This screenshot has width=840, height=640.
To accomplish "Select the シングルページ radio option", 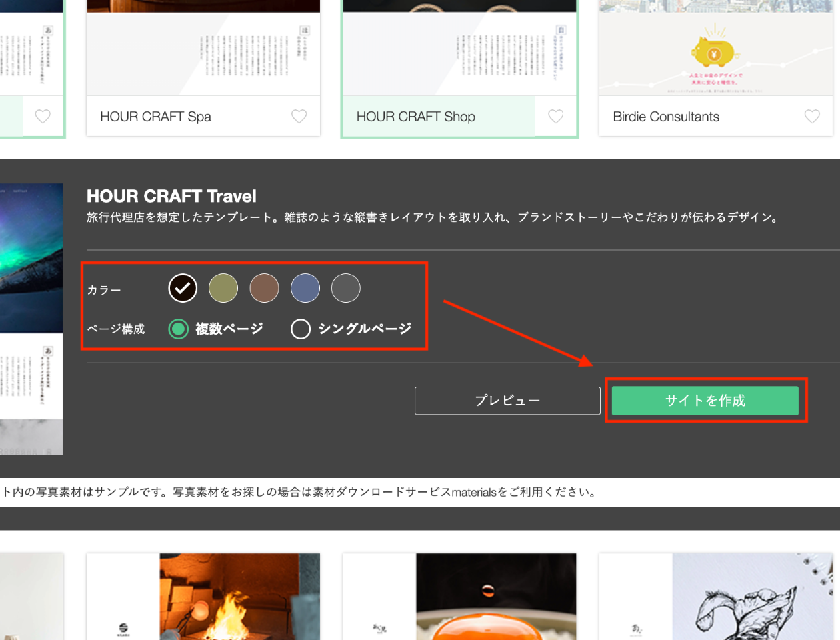I will pos(301,329).
